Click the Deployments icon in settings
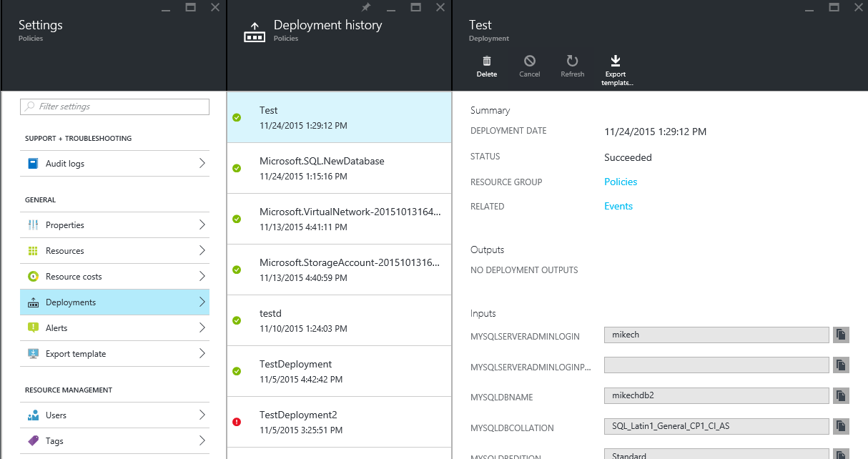This screenshot has height=459, width=868. (x=33, y=302)
